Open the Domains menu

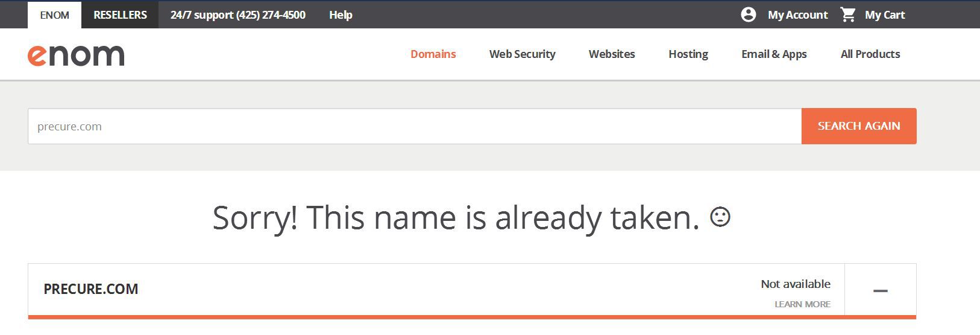tap(433, 54)
